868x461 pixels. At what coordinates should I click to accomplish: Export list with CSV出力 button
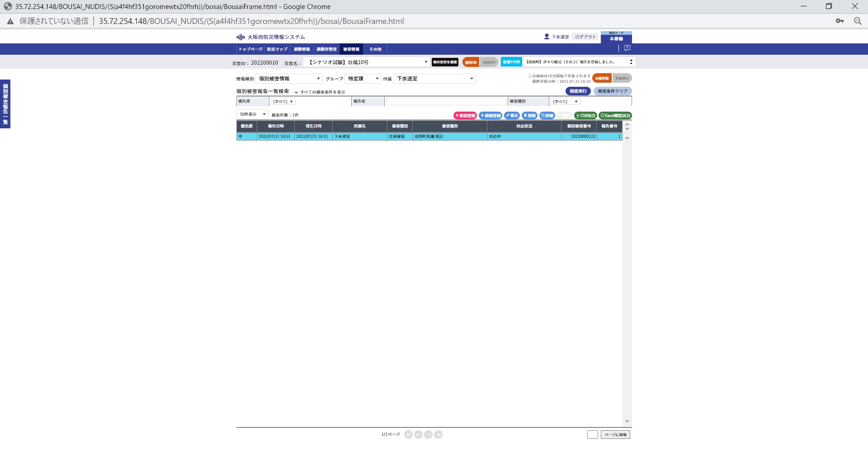[585, 116]
